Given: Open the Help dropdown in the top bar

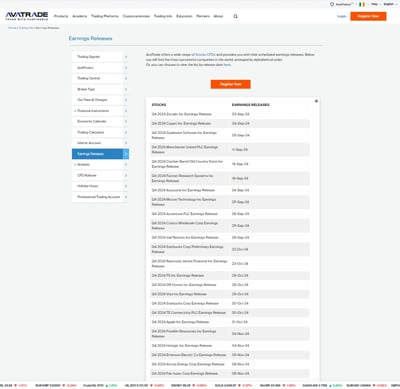Looking at the screenshot, I should pyautogui.click(x=375, y=4).
